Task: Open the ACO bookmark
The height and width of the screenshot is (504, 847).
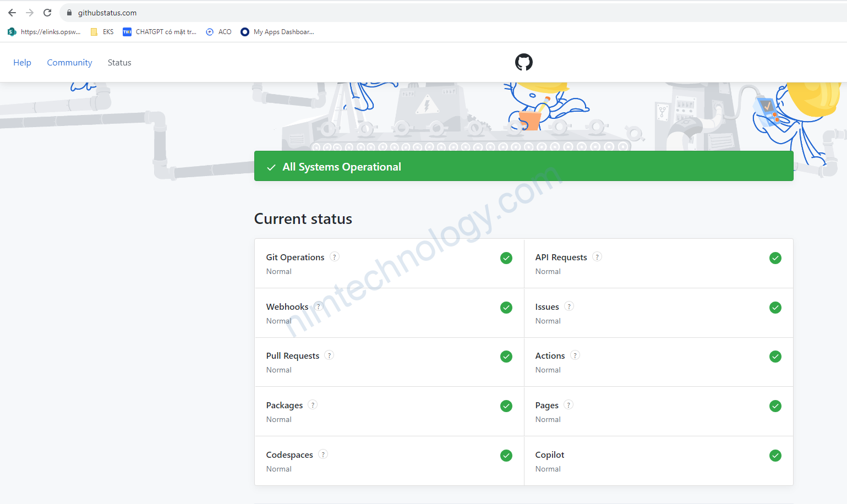Action: coord(218,32)
